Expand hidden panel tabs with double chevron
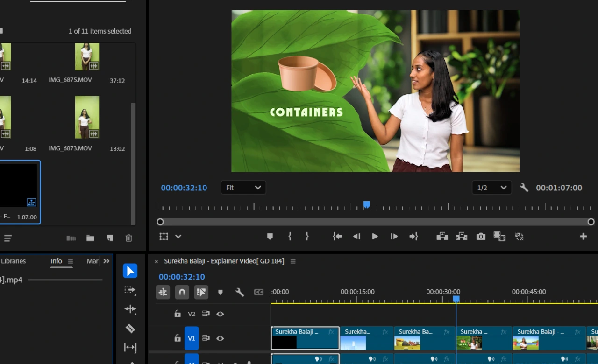The height and width of the screenshot is (364, 598). coord(107,261)
